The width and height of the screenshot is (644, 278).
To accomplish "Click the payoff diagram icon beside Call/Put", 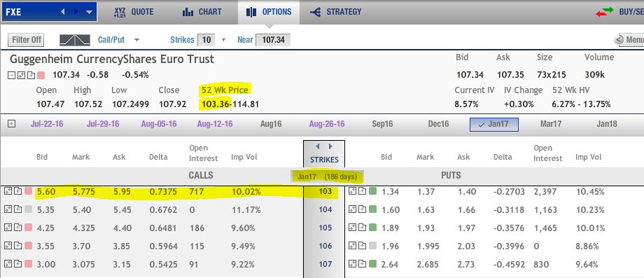I will tap(75, 40).
